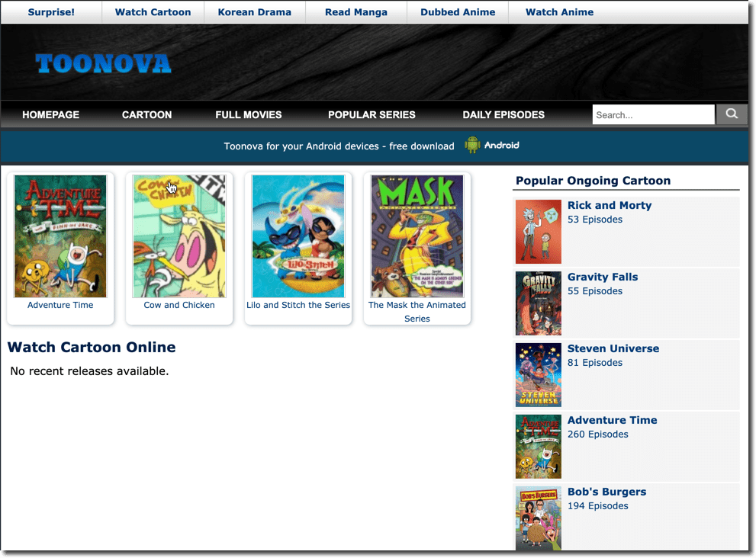This screenshot has height=558, width=756.
Task: Open the Rick and Morty thumbnail
Action: [x=539, y=232]
